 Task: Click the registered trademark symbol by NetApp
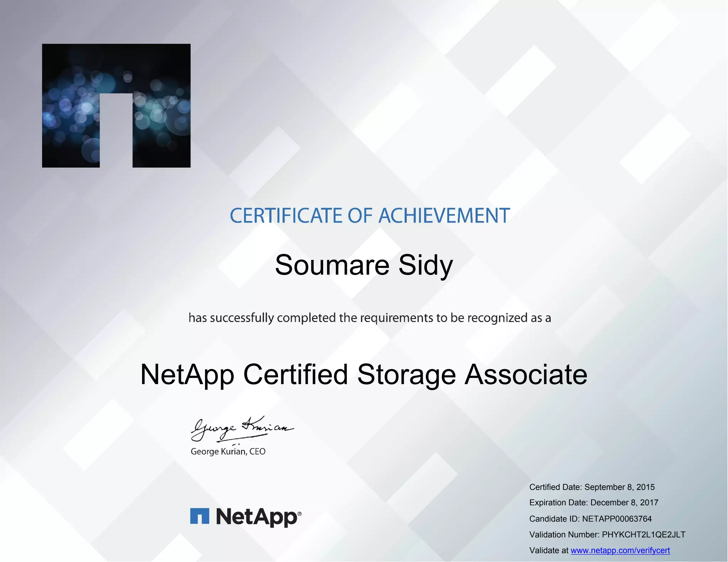pos(299,514)
